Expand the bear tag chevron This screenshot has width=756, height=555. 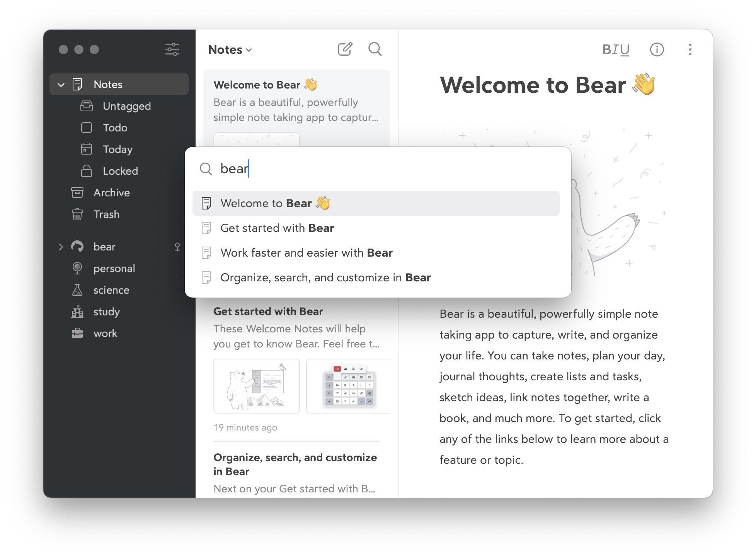click(x=61, y=247)
